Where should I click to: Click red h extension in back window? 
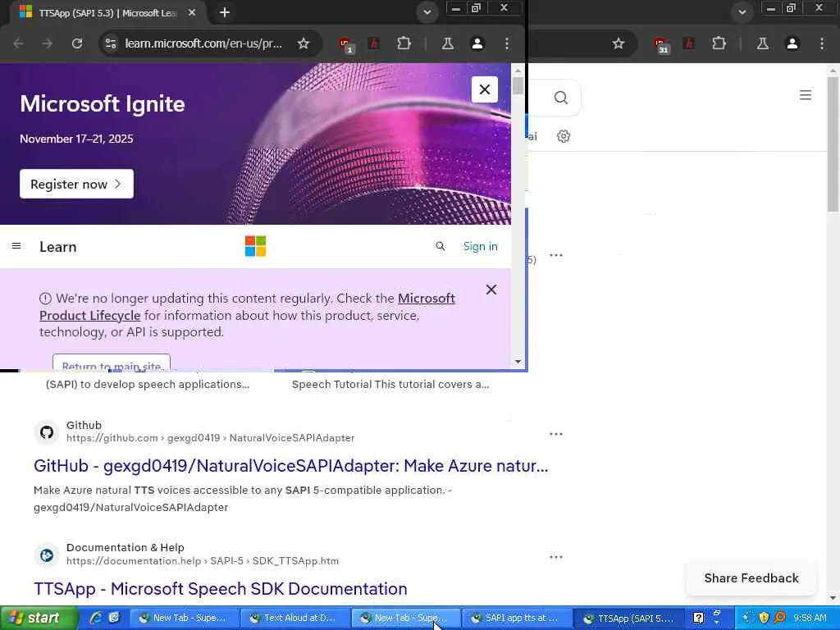point(689,43)
